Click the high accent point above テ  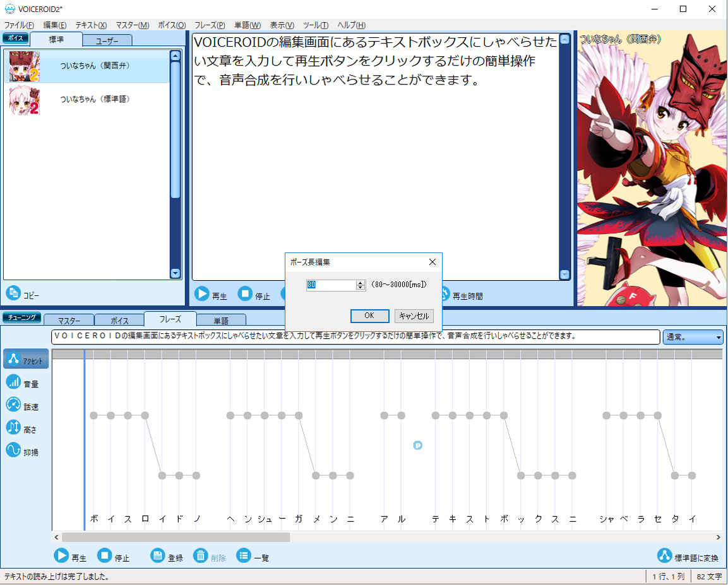tap(436, 415)
